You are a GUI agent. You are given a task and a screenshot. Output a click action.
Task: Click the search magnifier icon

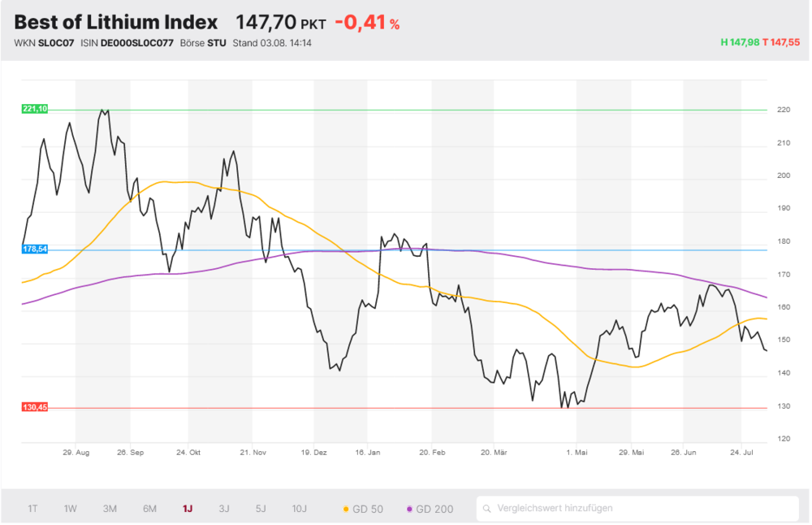[x=486, y=509]
